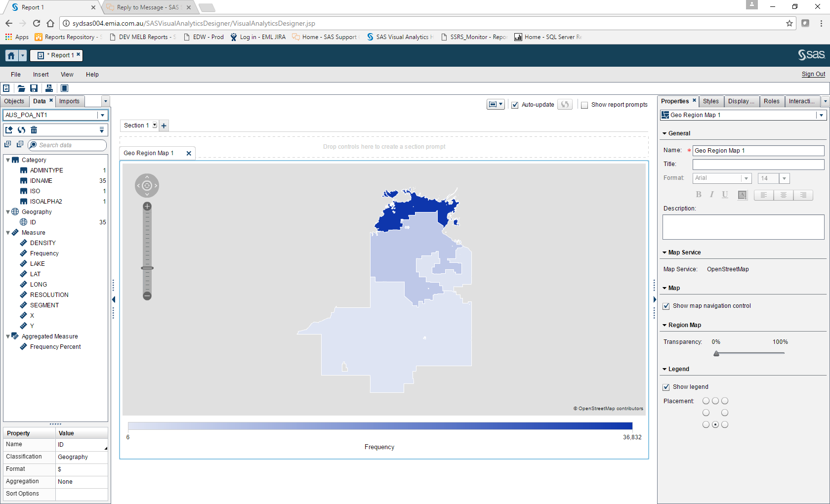The width and height of the screenshot is (830, 504).
Task: Create a new report via toolbar icon
Action: pyautogui.click(x=6, y=88)
